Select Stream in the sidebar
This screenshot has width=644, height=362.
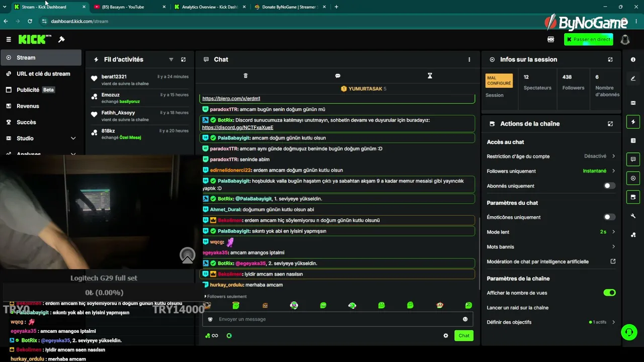click(x=41, y=57)
